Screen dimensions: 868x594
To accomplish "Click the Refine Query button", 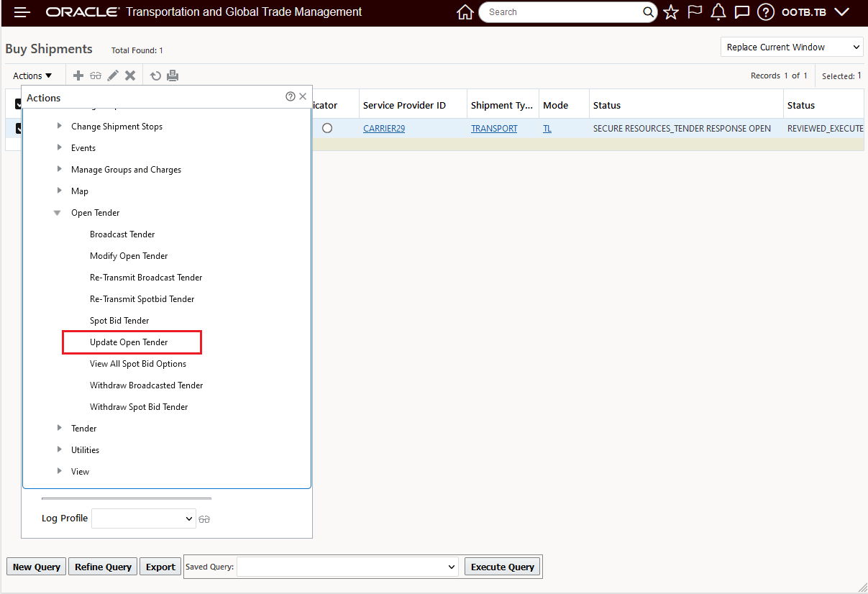I will coord(103,567).
